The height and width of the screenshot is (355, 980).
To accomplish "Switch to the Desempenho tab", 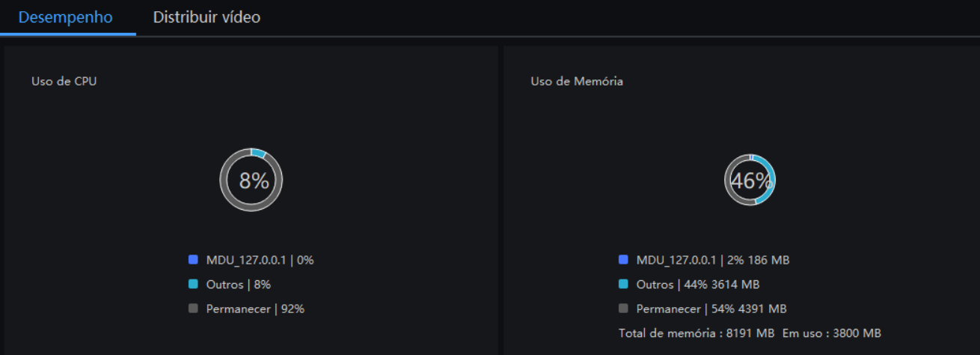I will [66, 17].
